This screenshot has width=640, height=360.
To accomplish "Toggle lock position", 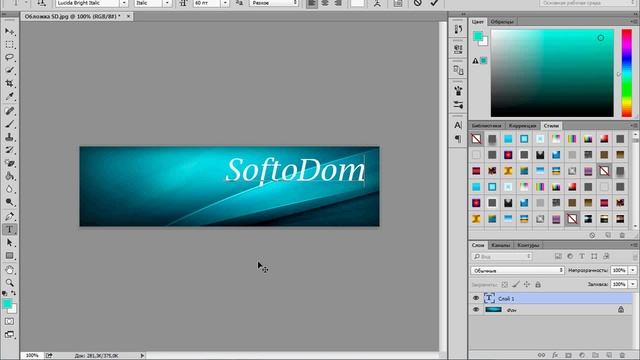I will pos(527,284).
